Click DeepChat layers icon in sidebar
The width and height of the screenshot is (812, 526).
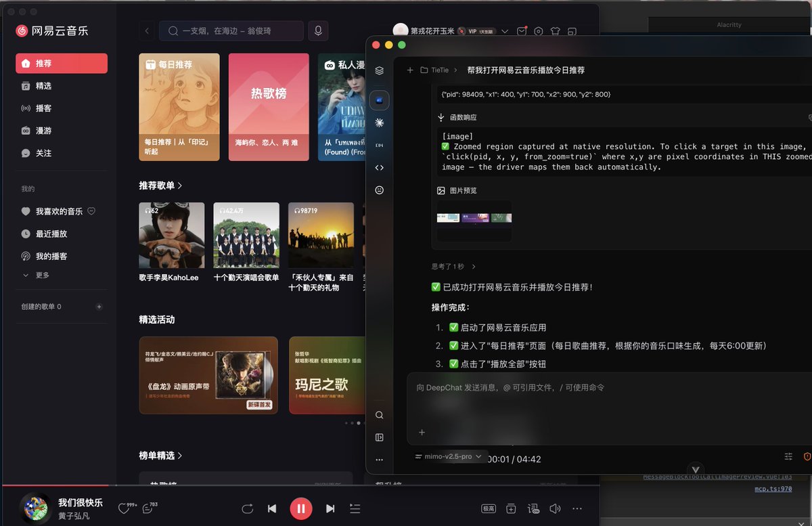379,70
